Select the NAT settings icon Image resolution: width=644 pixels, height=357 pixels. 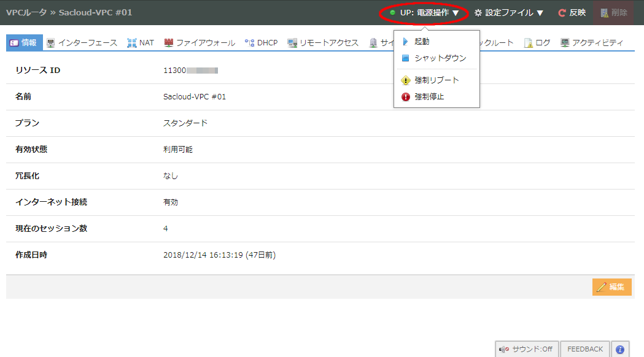click(131, 42)
